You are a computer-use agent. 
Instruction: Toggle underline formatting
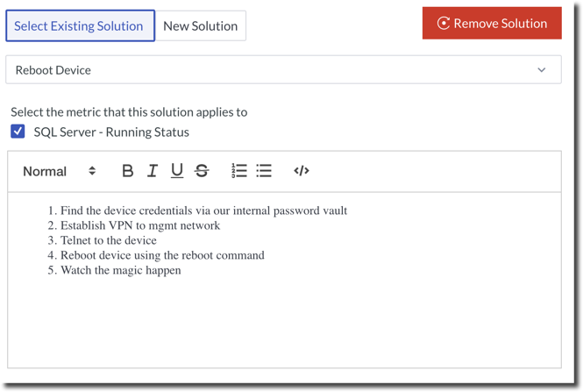(x=176, y=171)
